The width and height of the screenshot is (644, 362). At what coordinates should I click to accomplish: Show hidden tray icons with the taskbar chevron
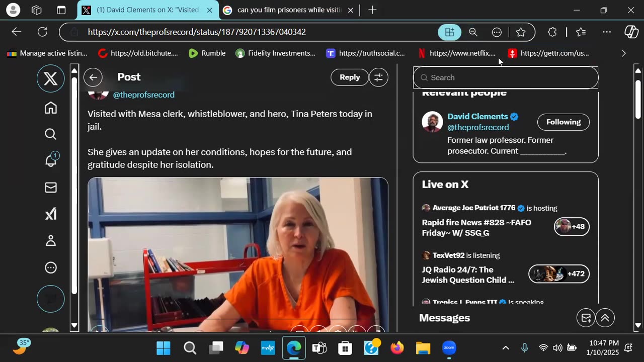506,348
